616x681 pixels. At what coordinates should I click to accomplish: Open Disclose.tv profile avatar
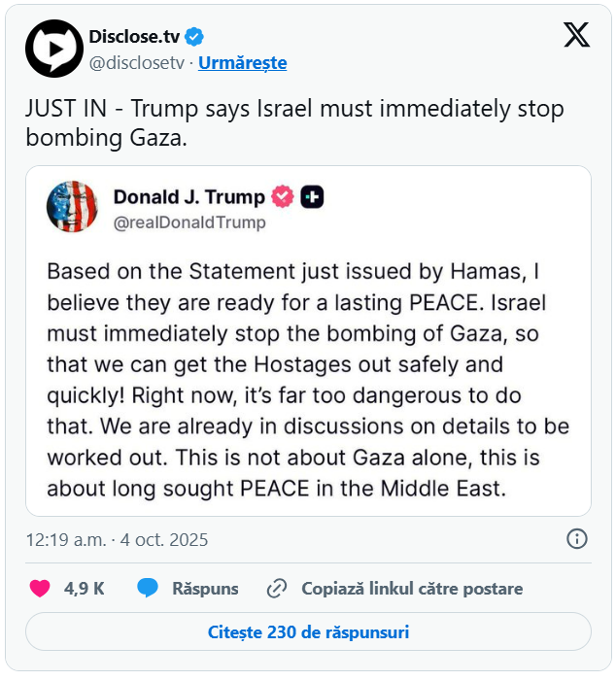pos(54,49)
